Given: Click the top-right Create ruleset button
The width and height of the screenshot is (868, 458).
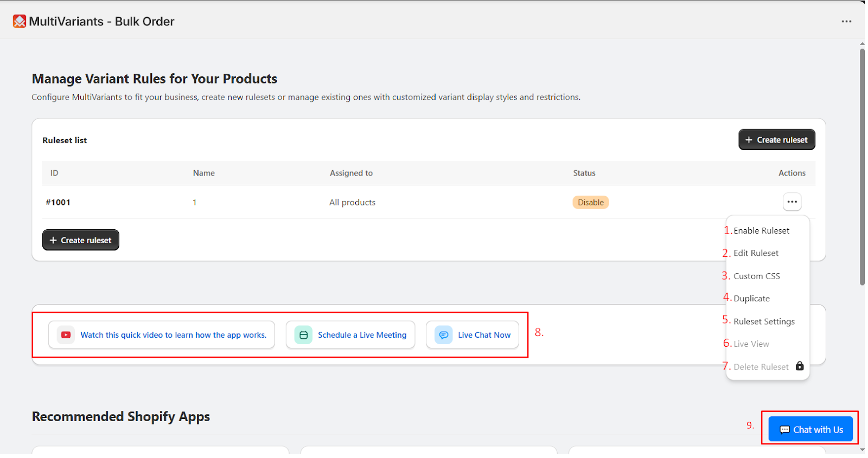Looking at the screenshot, I should click(776, 139).
